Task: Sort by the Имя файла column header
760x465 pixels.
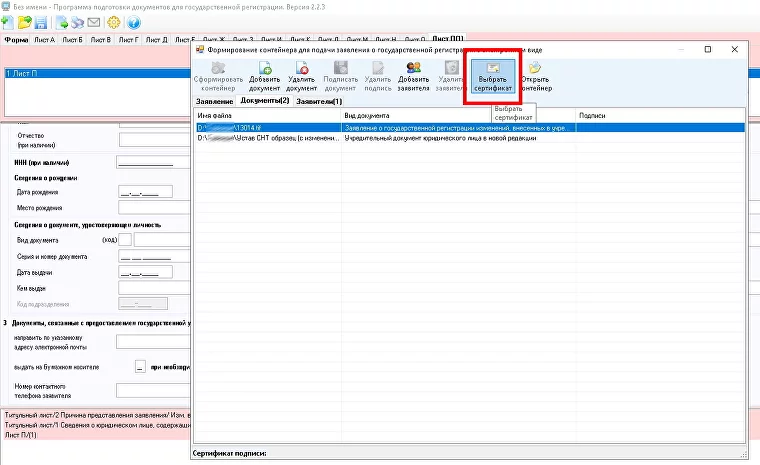Action: click(268, 115)
